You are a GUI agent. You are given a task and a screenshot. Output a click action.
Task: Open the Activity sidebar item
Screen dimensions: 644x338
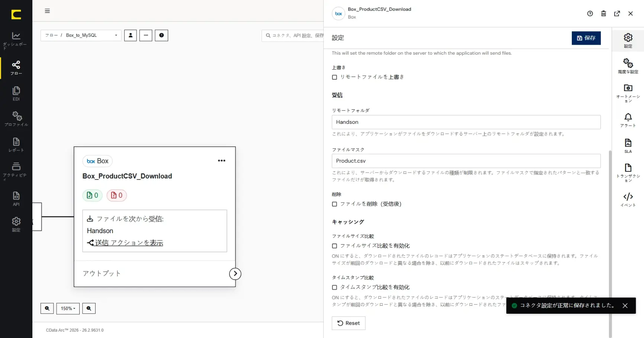pyautogui.click(x=16, y=171)
